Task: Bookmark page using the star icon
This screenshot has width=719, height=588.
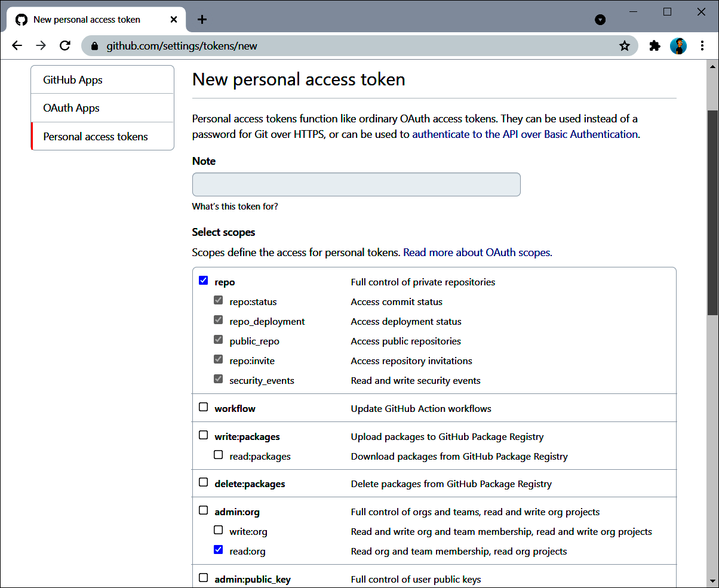Action: tap(625, 46)
